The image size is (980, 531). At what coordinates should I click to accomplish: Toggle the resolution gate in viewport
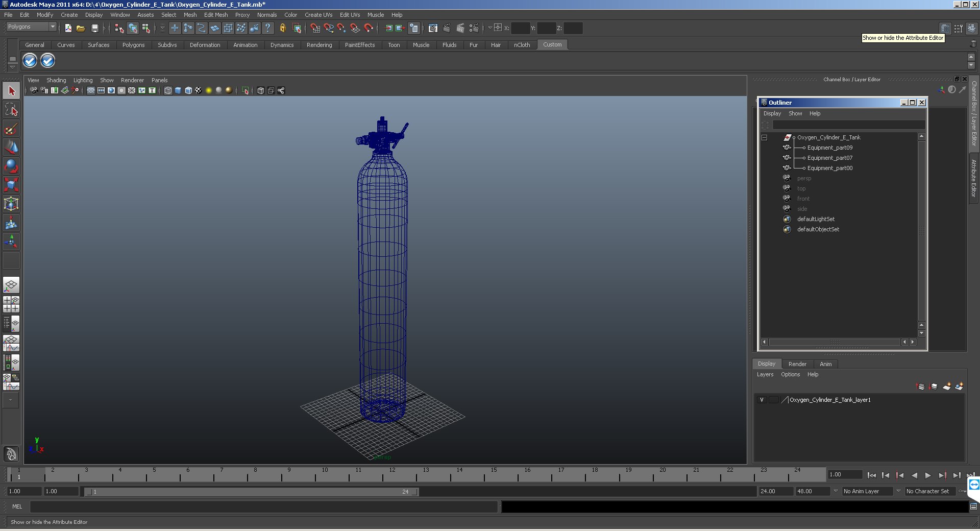click(x=111, y=90)
